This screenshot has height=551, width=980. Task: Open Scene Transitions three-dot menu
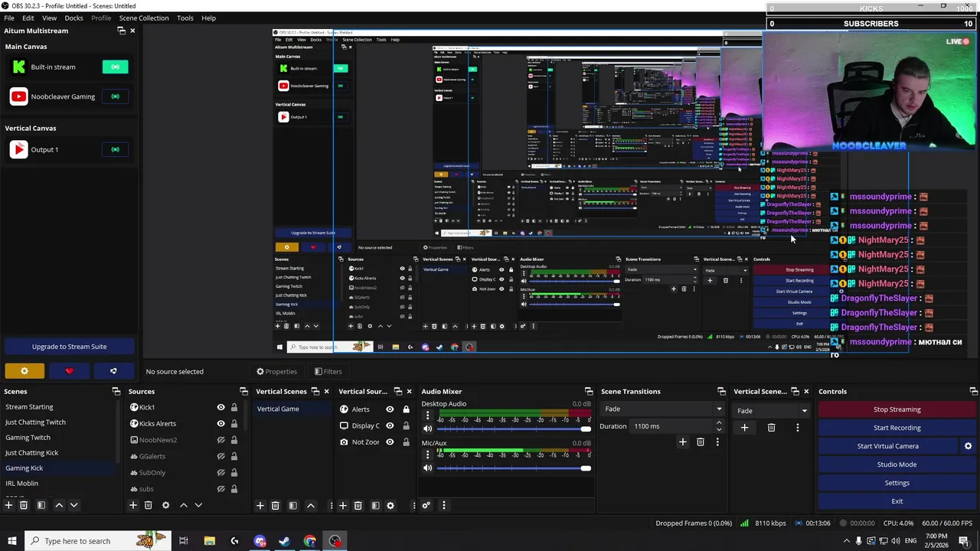tap(717, 442)
